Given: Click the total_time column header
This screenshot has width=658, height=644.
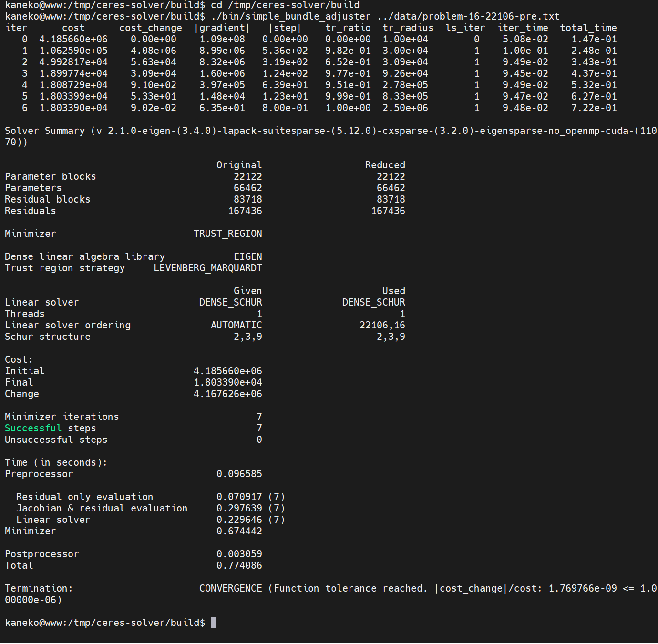Looking at the screenshot, I should click(588, 28).
